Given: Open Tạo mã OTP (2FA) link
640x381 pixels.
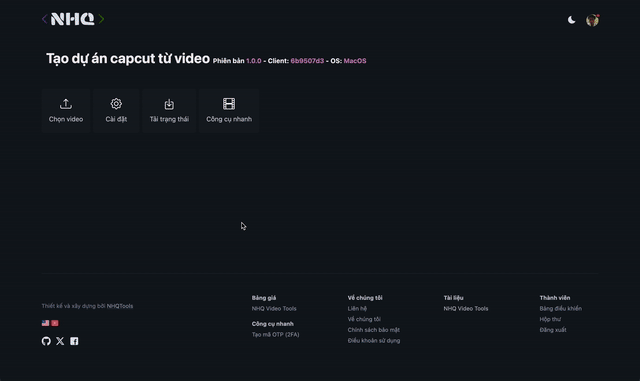Looking at the screenshot, I should (276, 334).
